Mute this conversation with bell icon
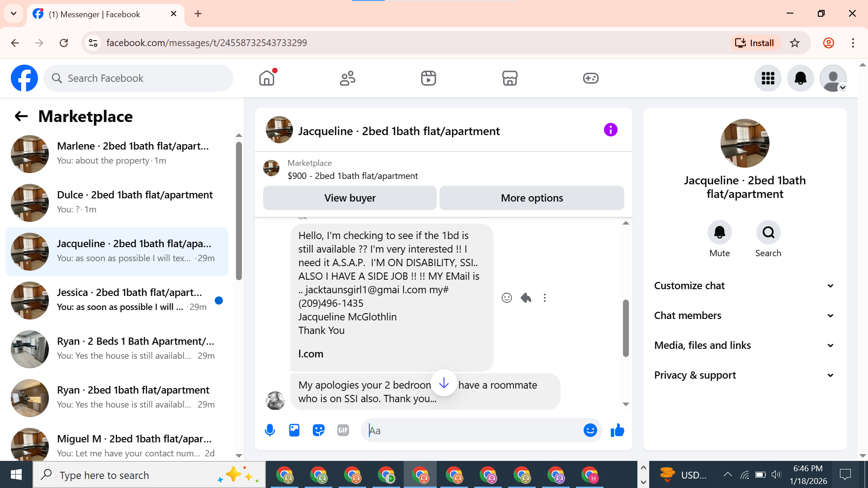 pyautogui.click(x=719, y=232)
